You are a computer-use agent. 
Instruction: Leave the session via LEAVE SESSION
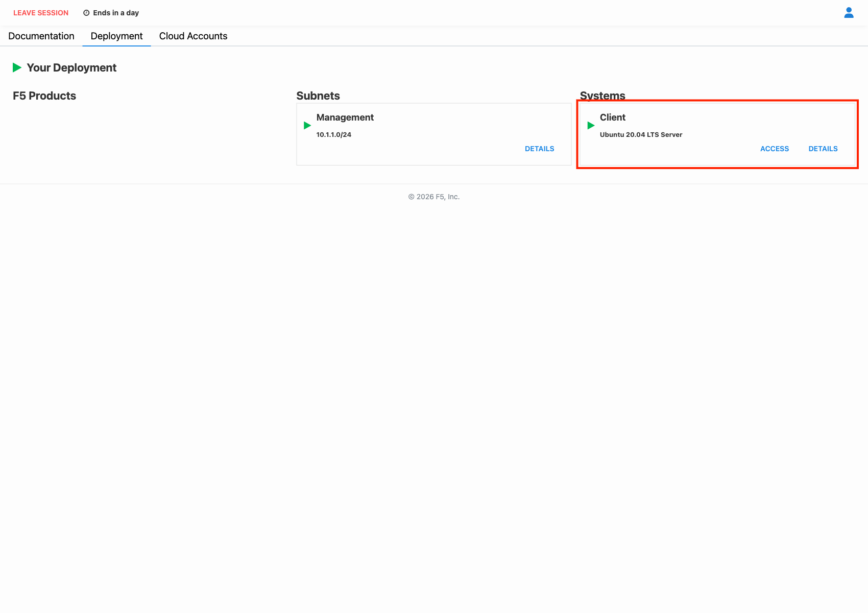click(x=41, y=13)
